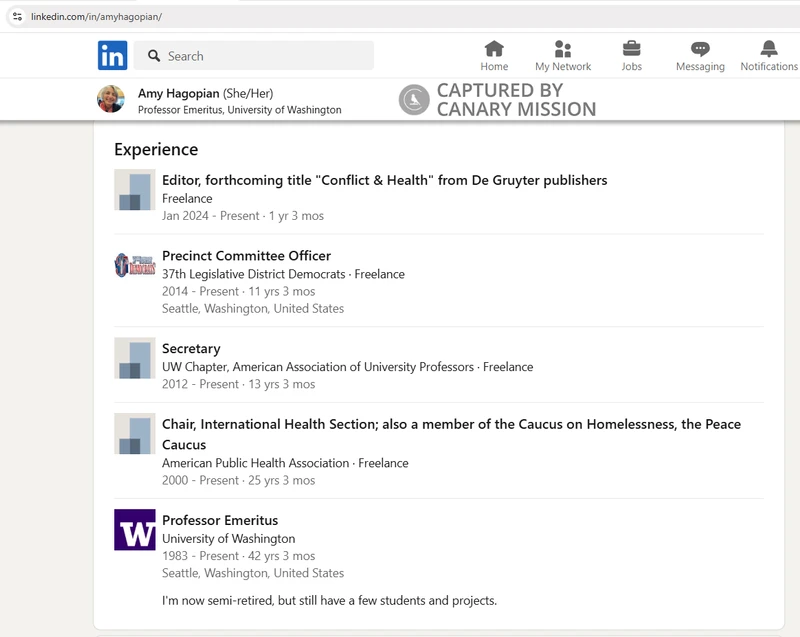Click the 37th District Democrats logo
This screenshot has height=637, width=800.
[135, 265]
